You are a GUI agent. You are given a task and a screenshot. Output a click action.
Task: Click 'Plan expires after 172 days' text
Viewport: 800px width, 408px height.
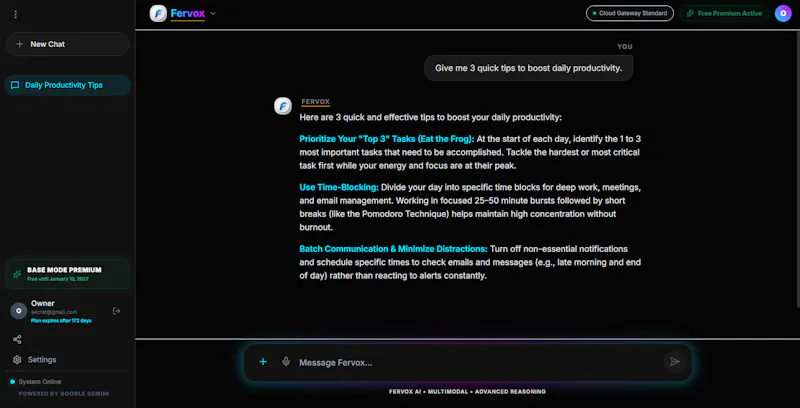pos(61,321)
